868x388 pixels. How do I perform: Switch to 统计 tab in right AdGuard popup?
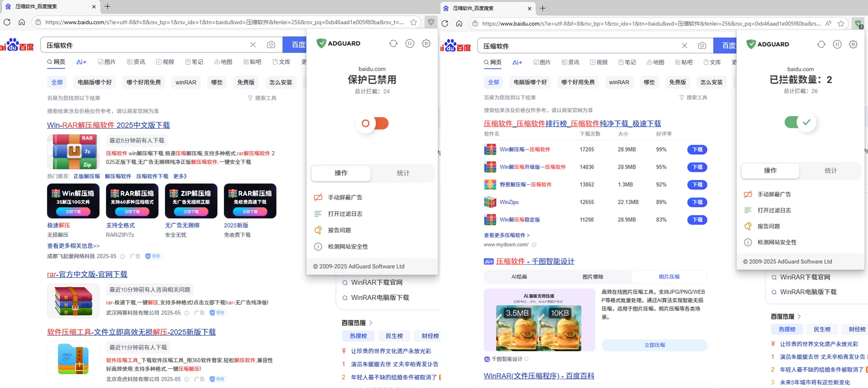point(831,170)
